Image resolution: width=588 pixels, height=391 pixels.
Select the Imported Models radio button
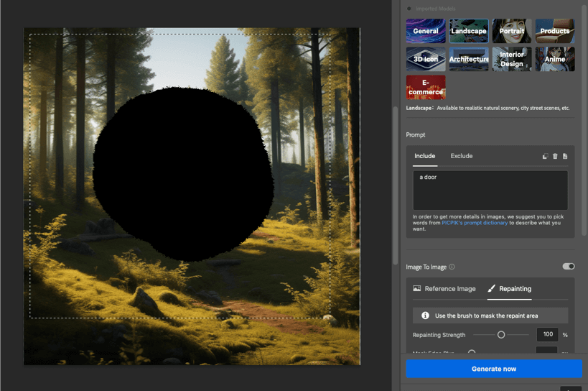tap(409, 9)
